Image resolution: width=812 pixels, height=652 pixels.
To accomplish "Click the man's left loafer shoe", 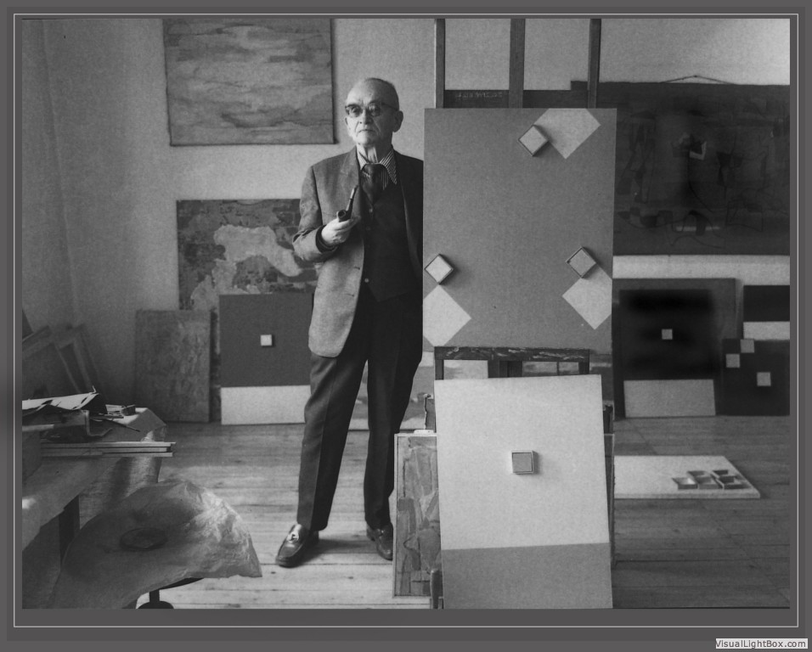I will tap(296, 546).
